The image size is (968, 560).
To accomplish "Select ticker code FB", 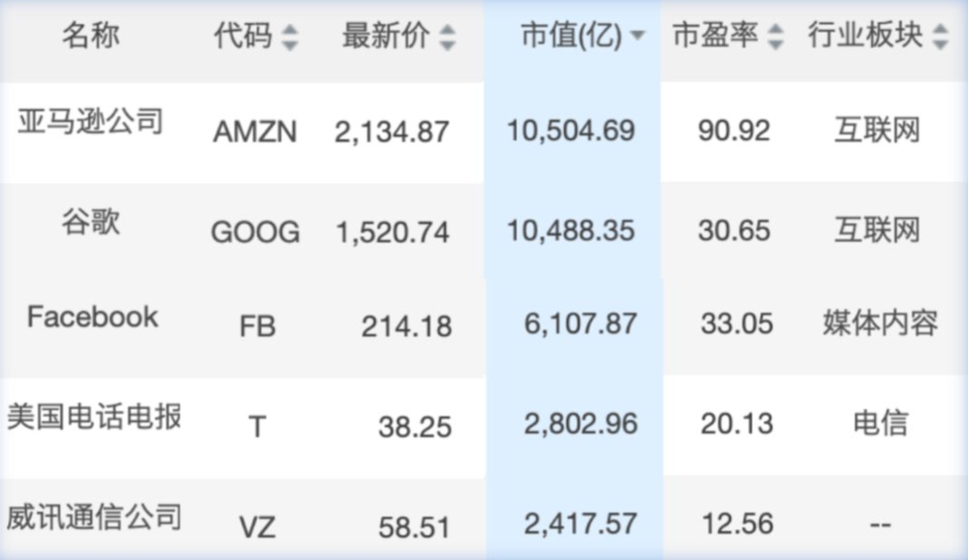I will pyautogui.click(x=257, y=326).
